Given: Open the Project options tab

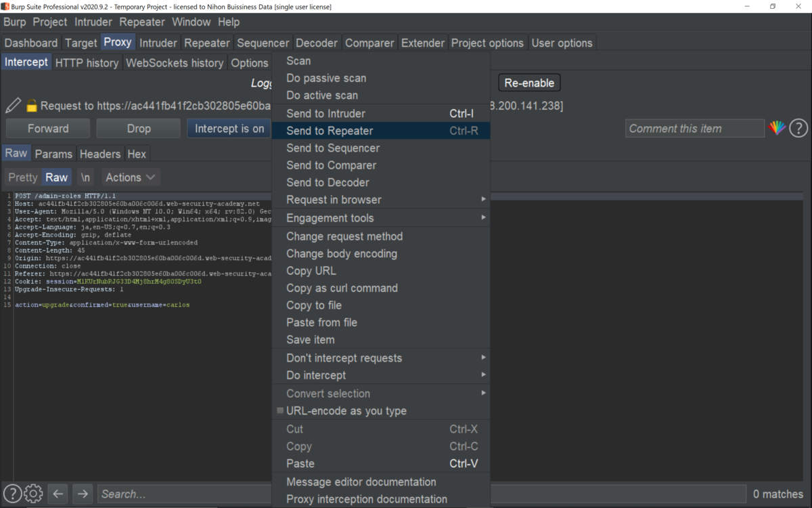Looking at the screenshot, I should (x=487, y=43).
